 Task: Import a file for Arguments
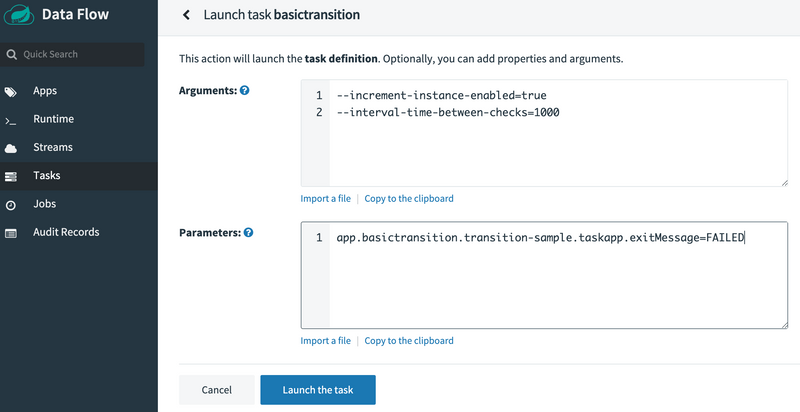(326, 198)
